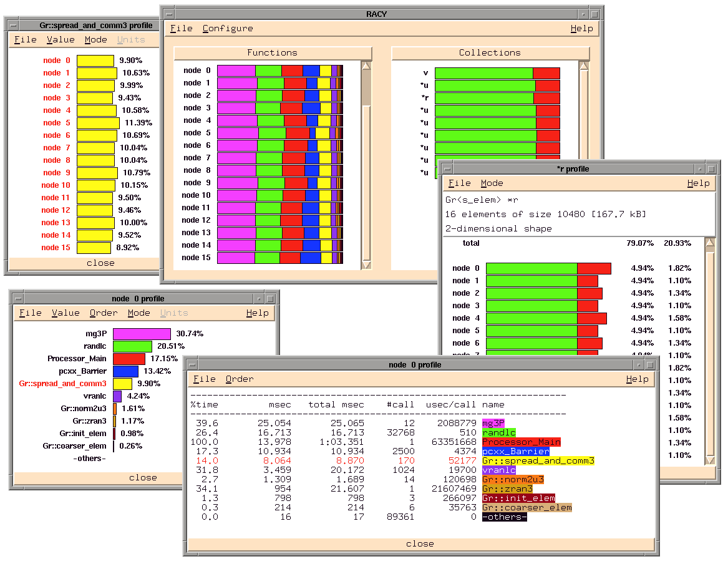
Task: Click the Collections header button
Action: tap(490, 53)
